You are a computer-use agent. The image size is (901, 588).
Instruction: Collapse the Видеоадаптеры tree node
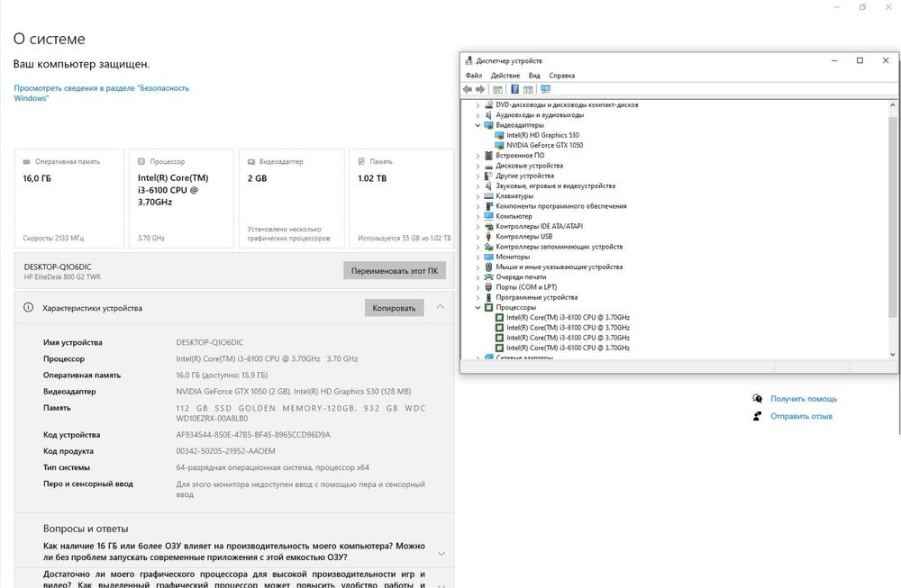click(478, 125)
